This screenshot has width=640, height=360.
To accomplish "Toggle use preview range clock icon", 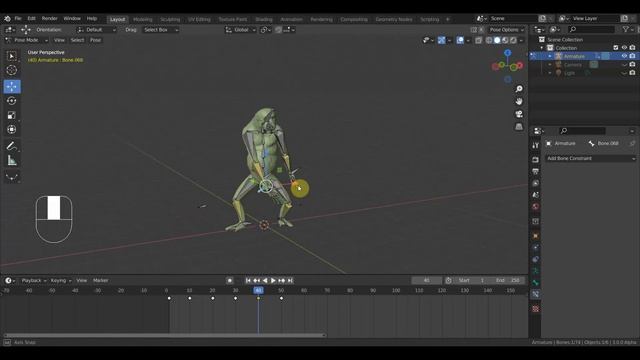I will click(449, 280).
